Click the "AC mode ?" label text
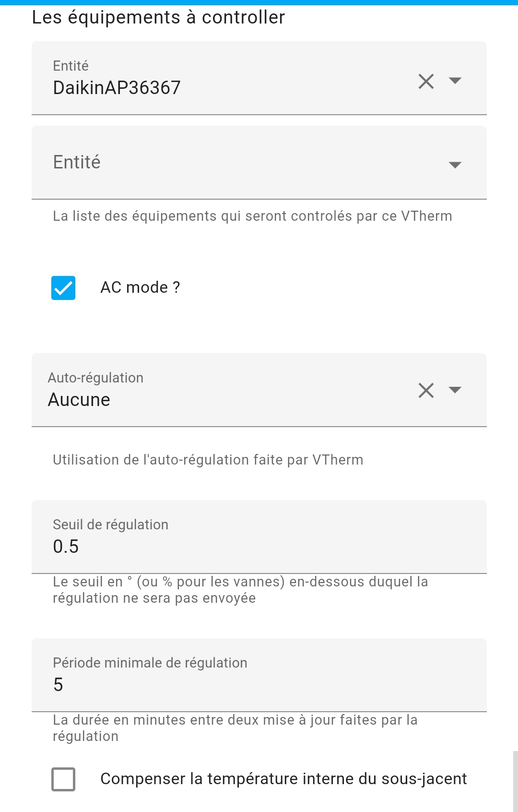The width and height of the screenshot is (518, 812). (140, 287)
